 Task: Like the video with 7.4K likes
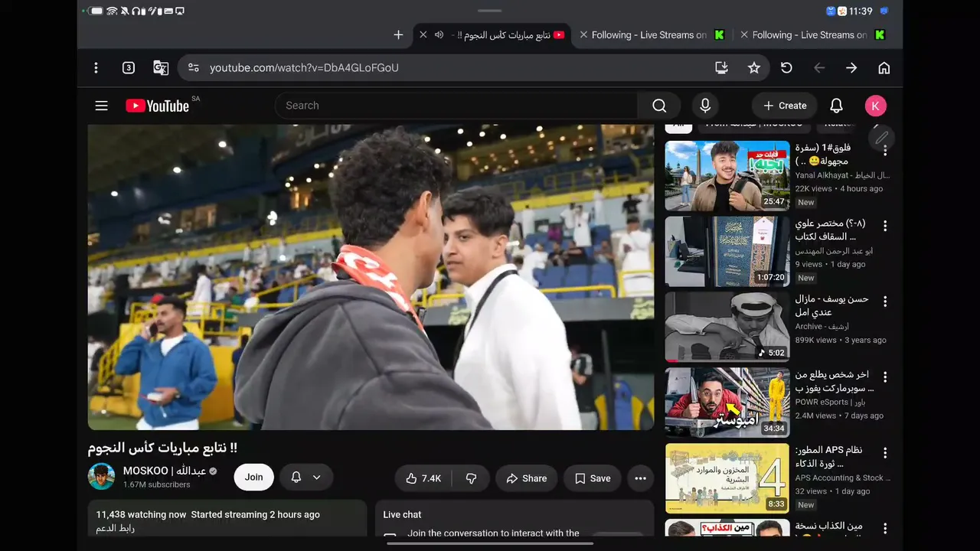(x=423, y=478)
